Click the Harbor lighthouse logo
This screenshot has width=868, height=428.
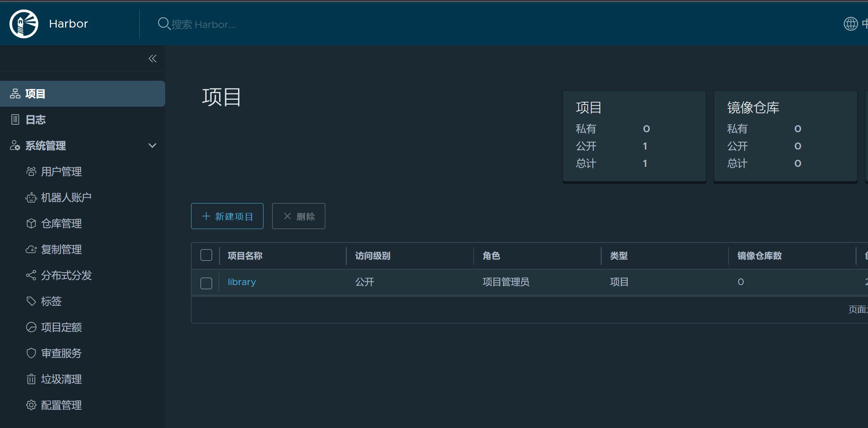tap(23, 23)
